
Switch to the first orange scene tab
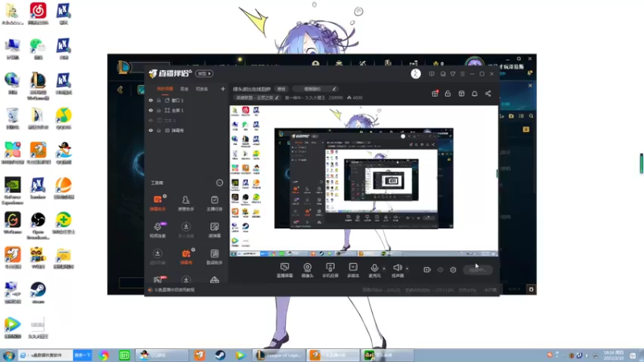(165, 88)
